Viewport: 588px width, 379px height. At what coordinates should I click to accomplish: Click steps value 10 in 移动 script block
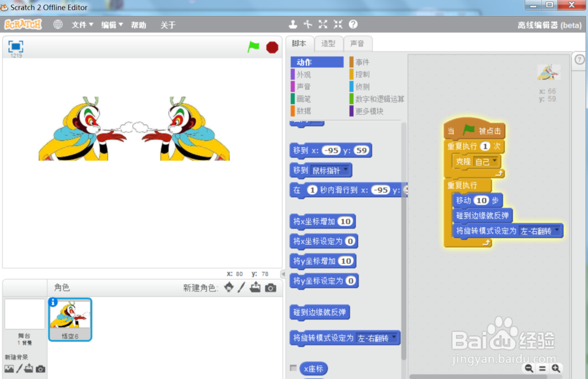click(x=482, y=200)
